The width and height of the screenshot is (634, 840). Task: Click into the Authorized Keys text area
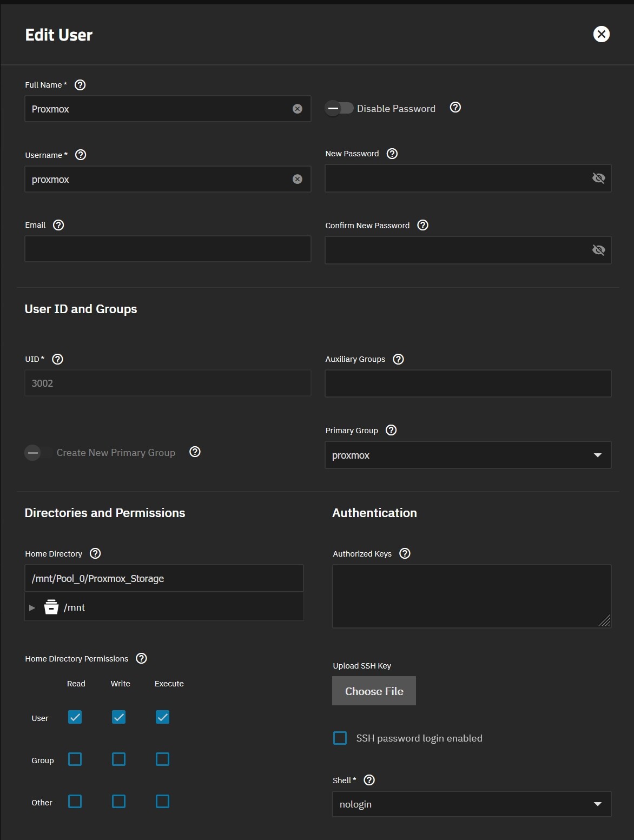[x=472, y=596]
